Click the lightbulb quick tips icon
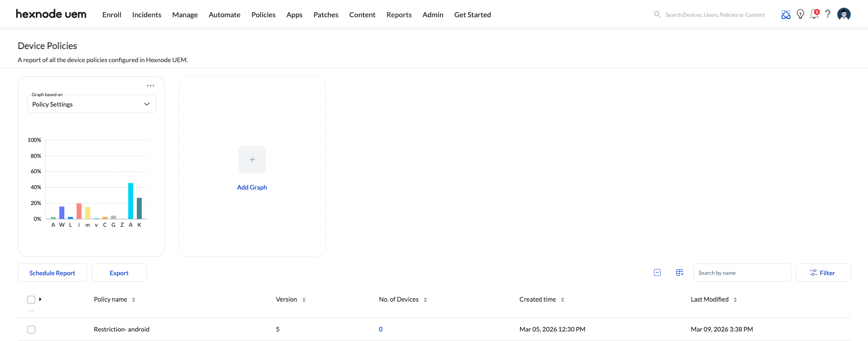The height and width of the screenshot is (341, 868). [x=800, y=15]
